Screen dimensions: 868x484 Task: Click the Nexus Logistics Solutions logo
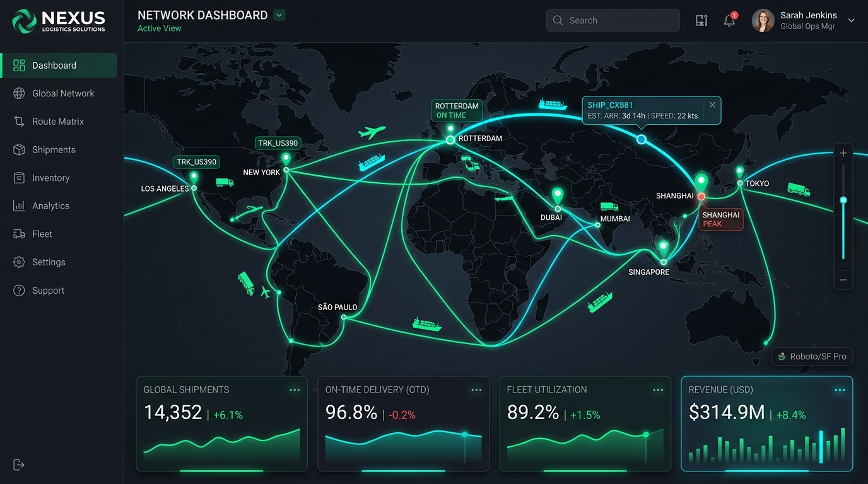59,21
